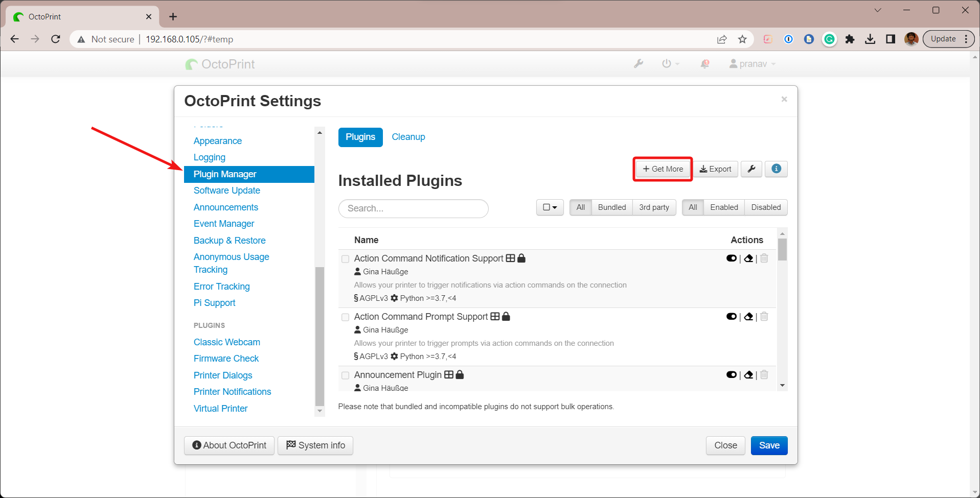980x498 pixels.
Task: Click uninstall icon for Action Command Notification Support
Action: click(764, 258)
